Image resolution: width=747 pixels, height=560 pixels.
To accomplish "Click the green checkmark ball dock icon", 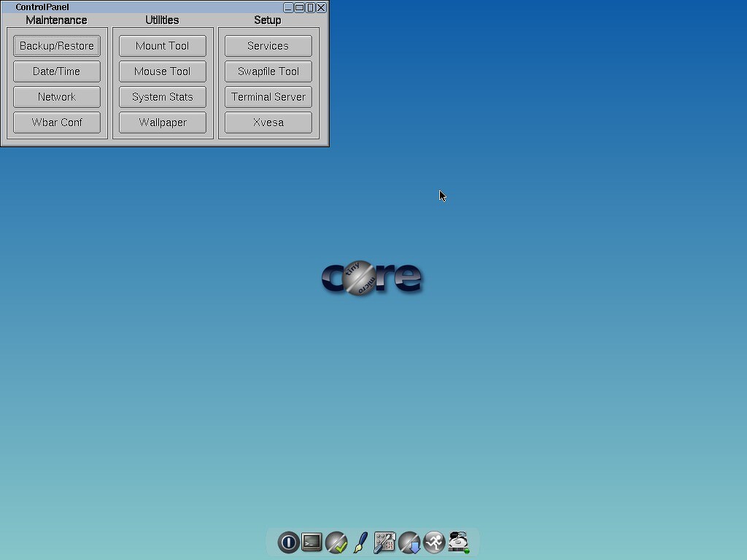I will click(336, 542).
